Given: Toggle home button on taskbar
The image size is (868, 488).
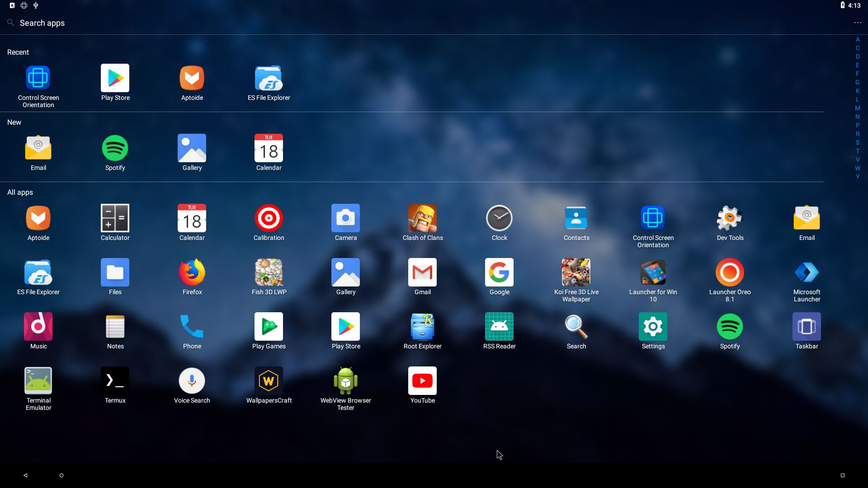Looking at the screenshot, I should coord(61,475).
